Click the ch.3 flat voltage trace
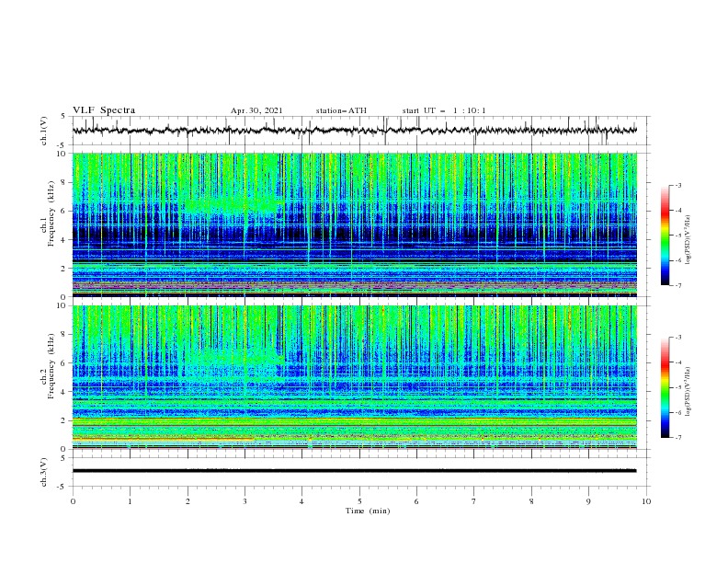Viewport: 728px width, 563px height. [x=354, y=471]
